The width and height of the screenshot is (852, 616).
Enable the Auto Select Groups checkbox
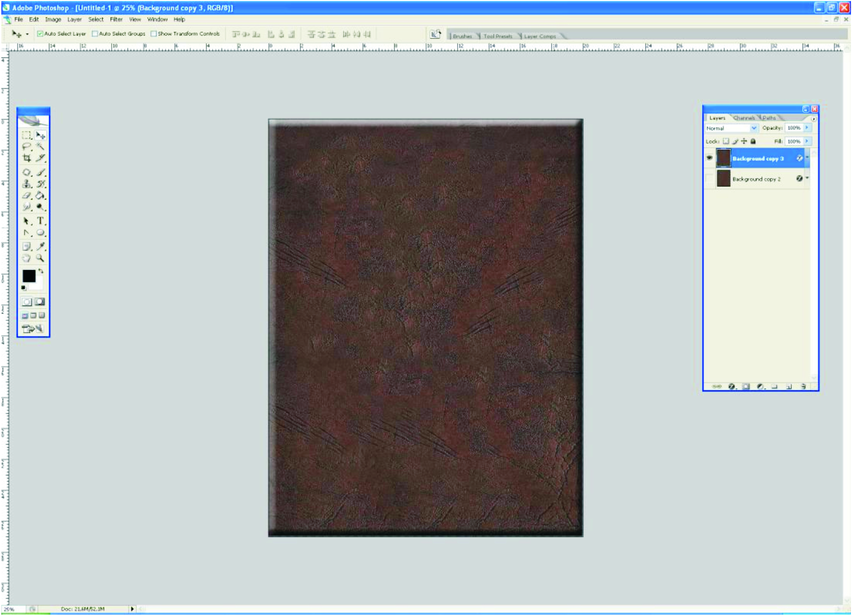pos(95,34)
